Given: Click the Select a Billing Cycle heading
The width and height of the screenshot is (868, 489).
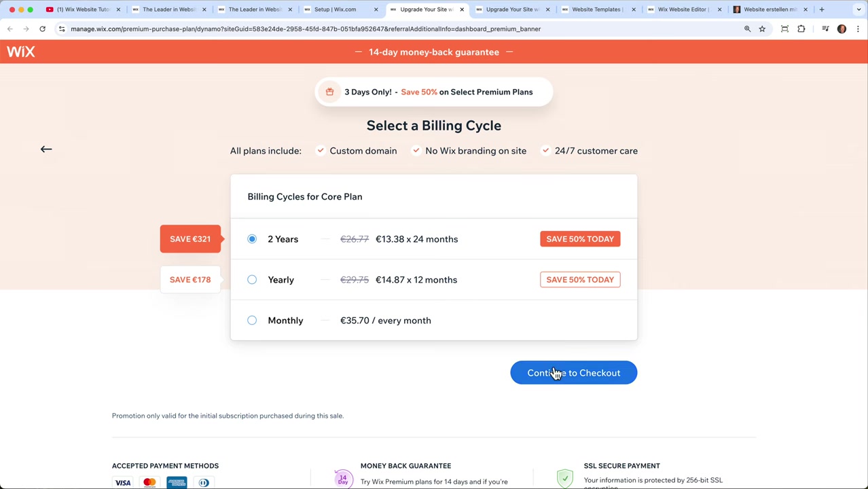Looking at the screenshot, I should (434, 126).
